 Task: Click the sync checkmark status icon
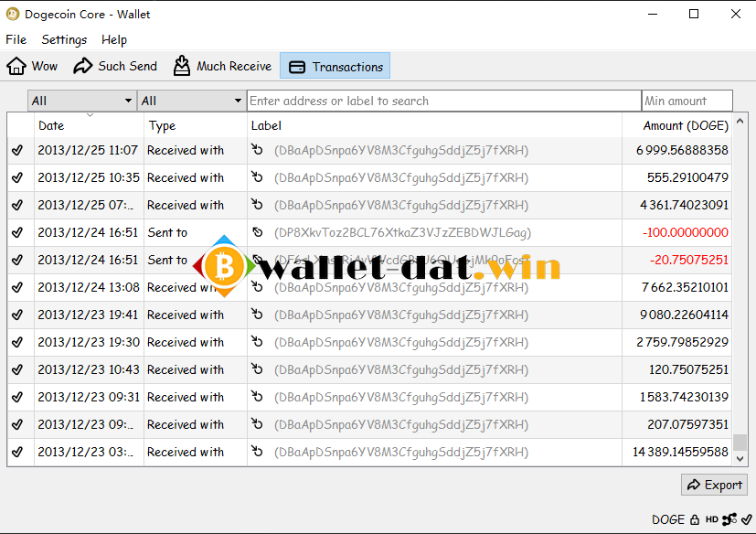point(747,519)
